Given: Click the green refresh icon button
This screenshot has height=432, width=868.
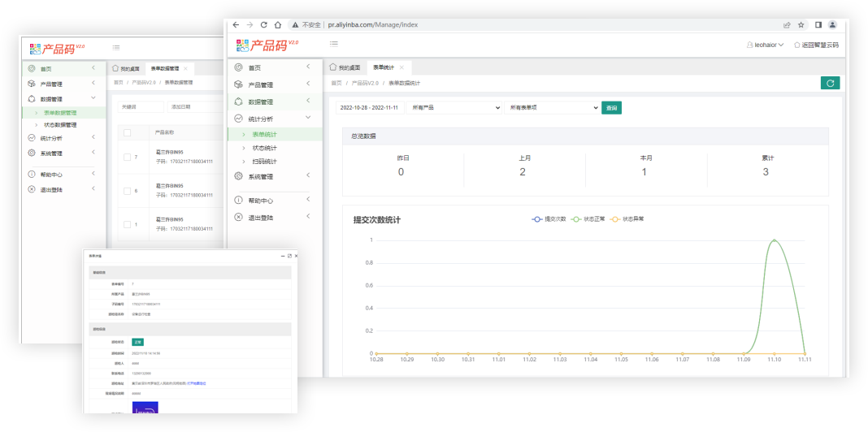Looking at the screenshot, I should (x=830, y=83).
